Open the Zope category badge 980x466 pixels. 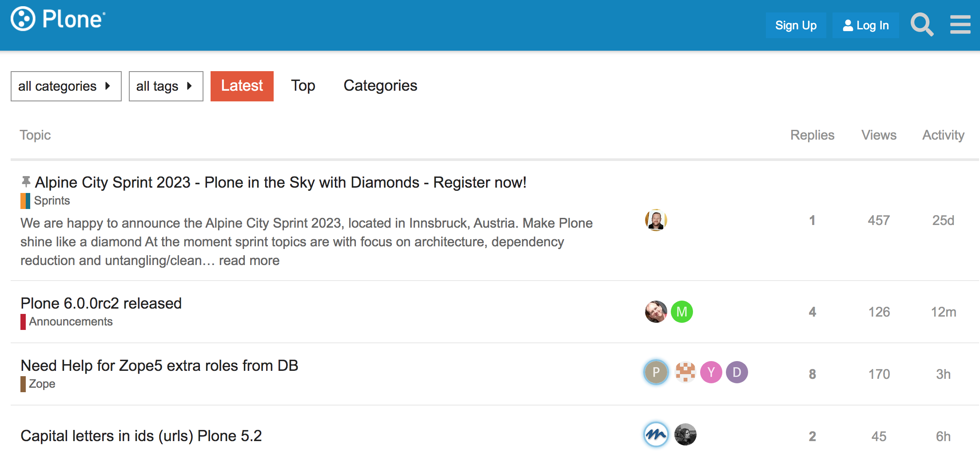(38, 384)
